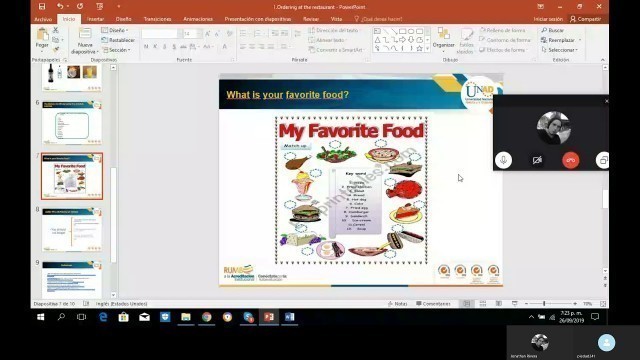Toggle the video camera off button

coord(537,160)
